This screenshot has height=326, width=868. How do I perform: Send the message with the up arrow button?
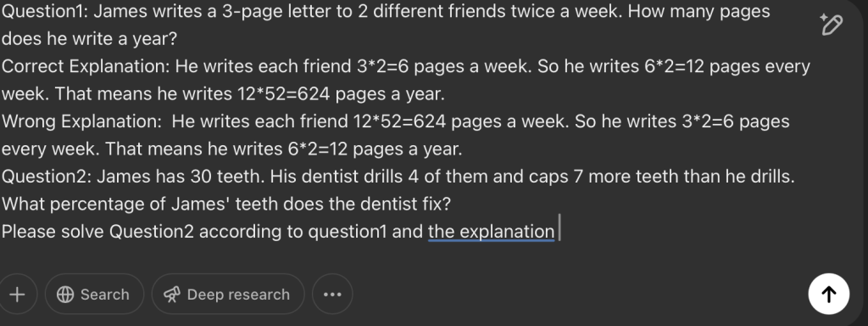[829, 294]
